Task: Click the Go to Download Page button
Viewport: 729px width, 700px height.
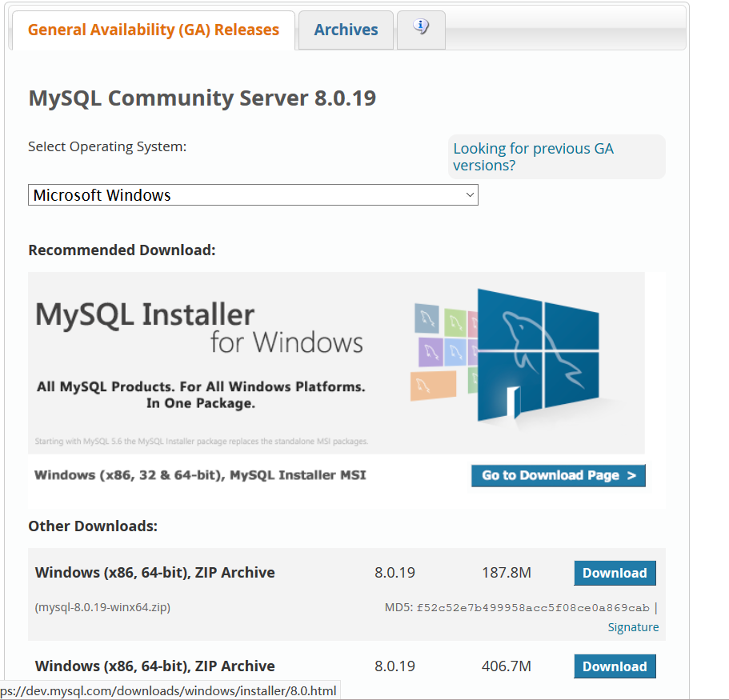Action: click(x=559, y=475)
